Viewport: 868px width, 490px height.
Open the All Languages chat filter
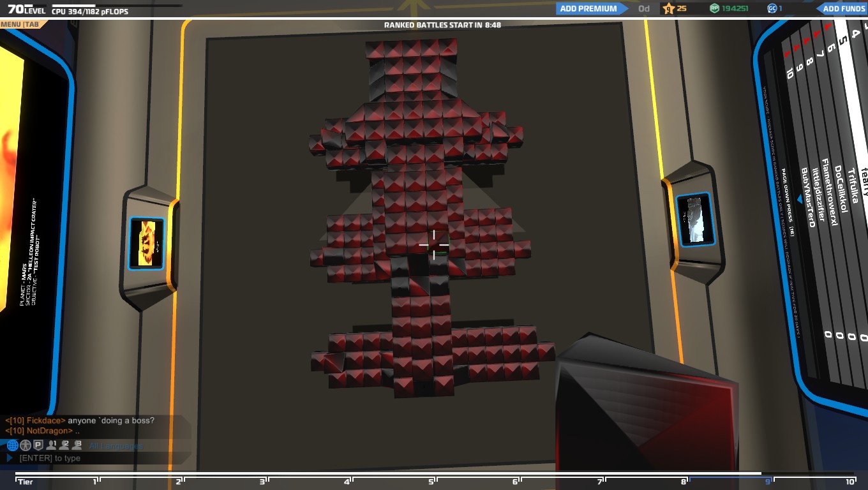click(x=116, y=446)
